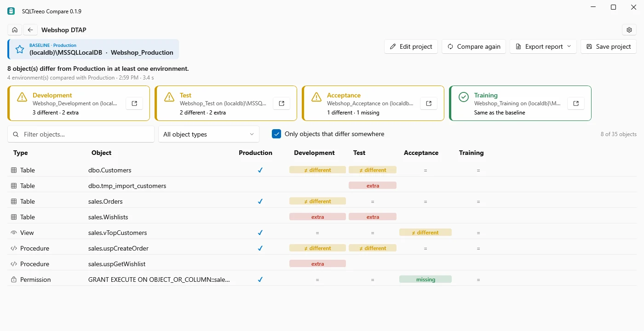Click Production checkmark for sales.Orders
This screenshot has height=331, width=644.
(260, 201)
